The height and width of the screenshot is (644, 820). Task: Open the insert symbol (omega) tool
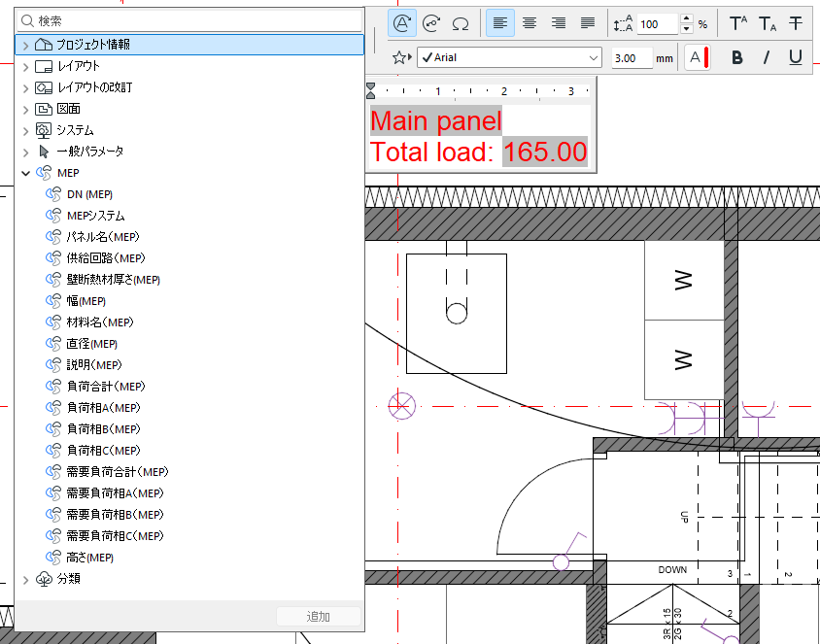461,23
